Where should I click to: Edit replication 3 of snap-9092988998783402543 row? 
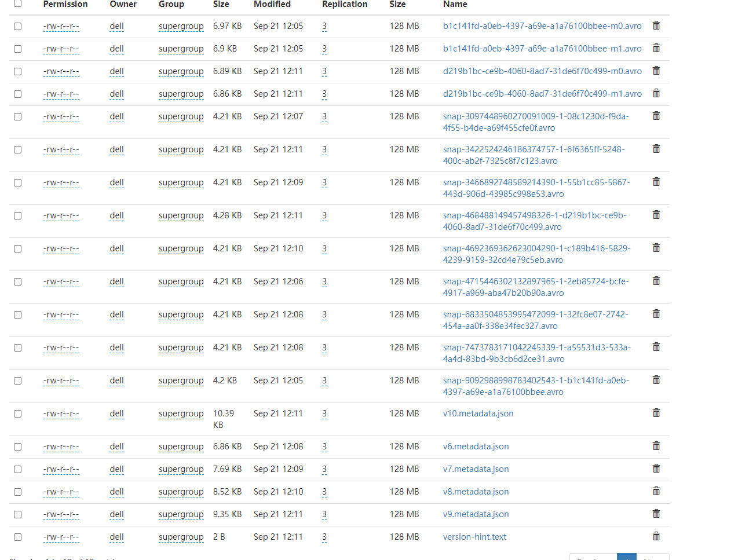click(324, 380)
